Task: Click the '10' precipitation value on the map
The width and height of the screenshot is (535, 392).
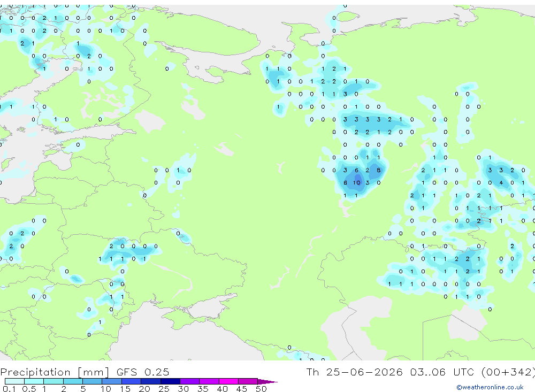Action: [356, 183]
